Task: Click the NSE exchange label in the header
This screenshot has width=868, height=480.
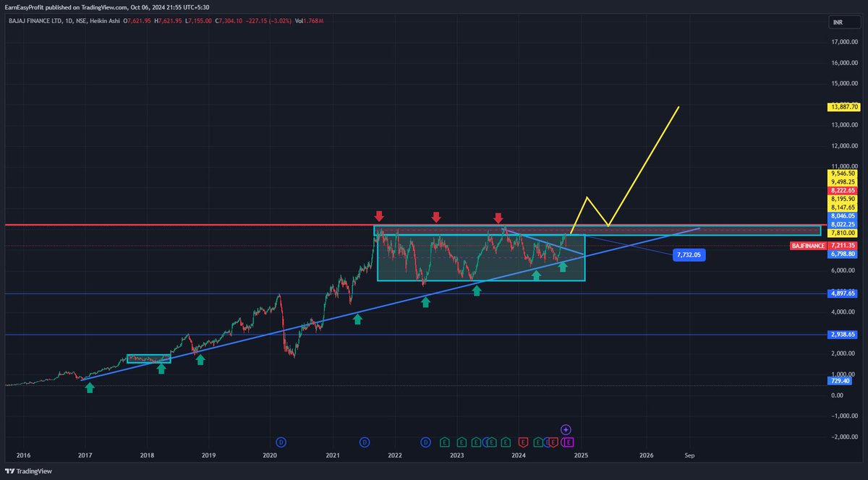Action: (x=82, y=21)
